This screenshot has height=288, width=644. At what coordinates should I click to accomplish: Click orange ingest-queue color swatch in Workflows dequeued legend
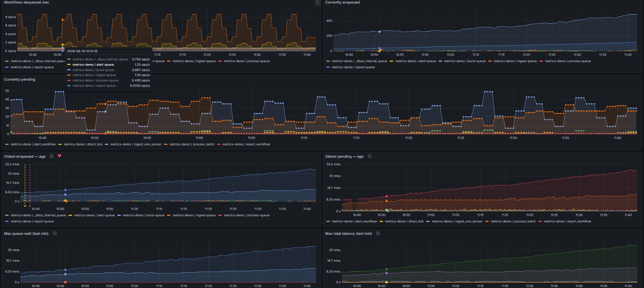click(x=169, y=61)
